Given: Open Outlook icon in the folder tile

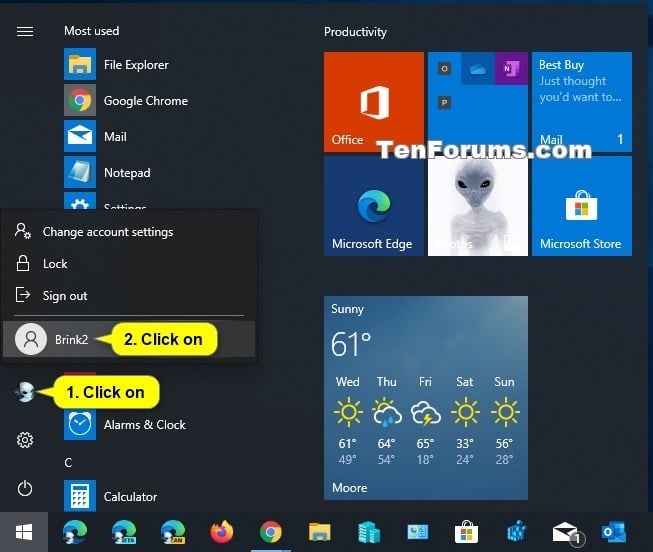Looking at the screenshot, I should pos(444,69).
